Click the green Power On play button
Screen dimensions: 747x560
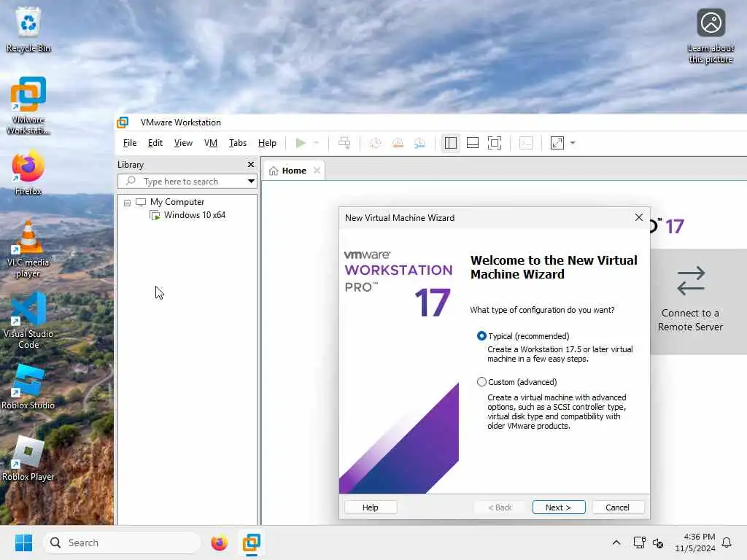[x=300, y=143]
